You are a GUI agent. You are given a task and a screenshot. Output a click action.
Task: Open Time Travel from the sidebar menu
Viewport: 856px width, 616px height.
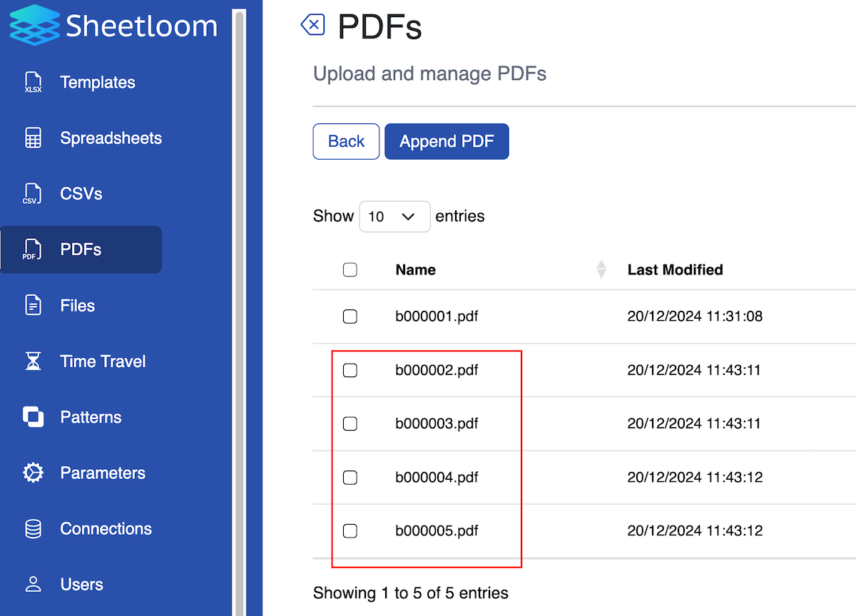(x=102, y=361)
